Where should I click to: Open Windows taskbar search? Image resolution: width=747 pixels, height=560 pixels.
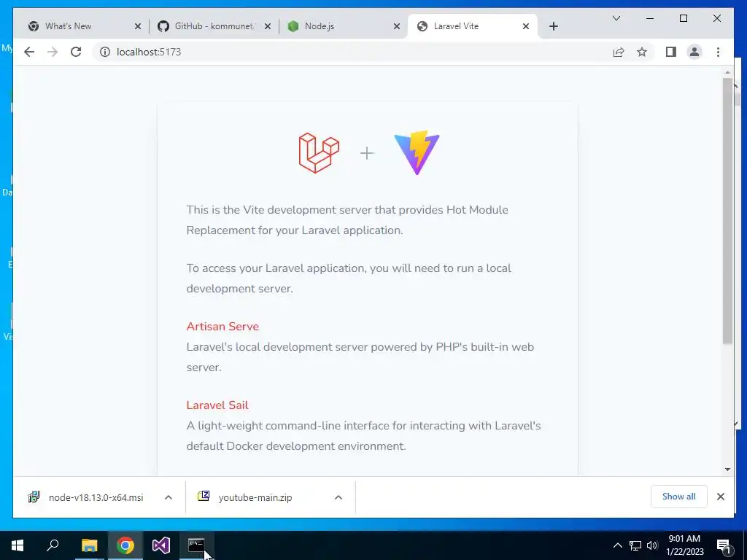pyautogui.click(x=53, y=545)
